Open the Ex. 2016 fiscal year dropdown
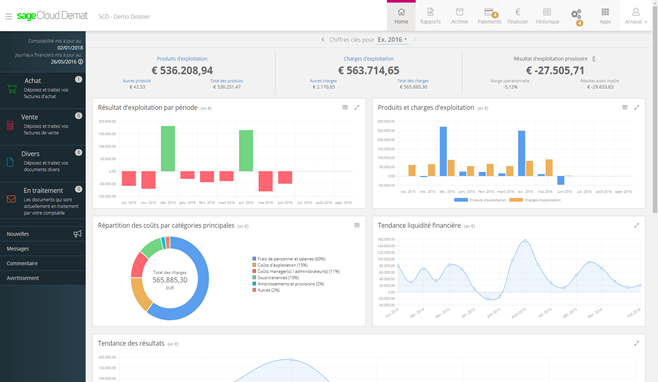This screenshot has height=382, width=658. (392, 39)
